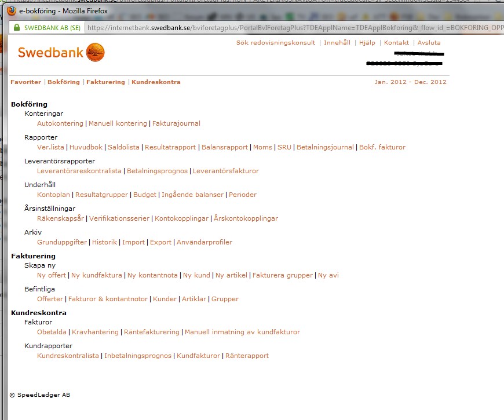504x420 pixels.
Task: Open Export in Arkiv
Action: coord(160,242)
